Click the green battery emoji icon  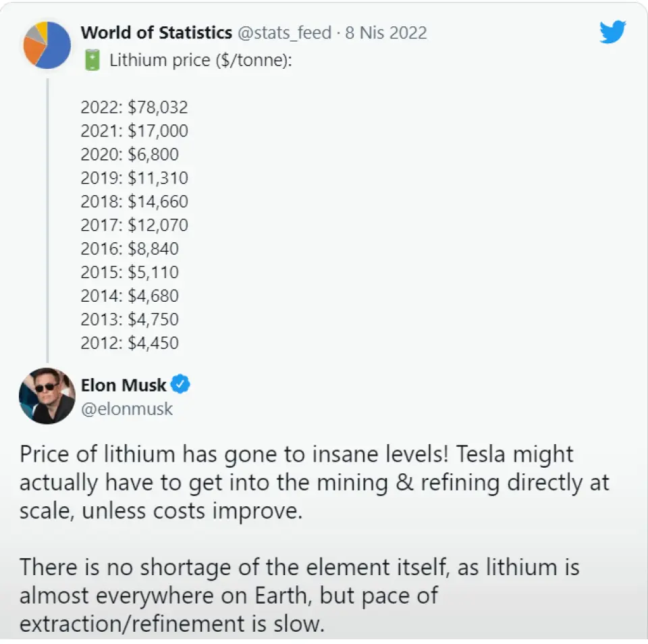pyautogui.click(x=92, y=60)
